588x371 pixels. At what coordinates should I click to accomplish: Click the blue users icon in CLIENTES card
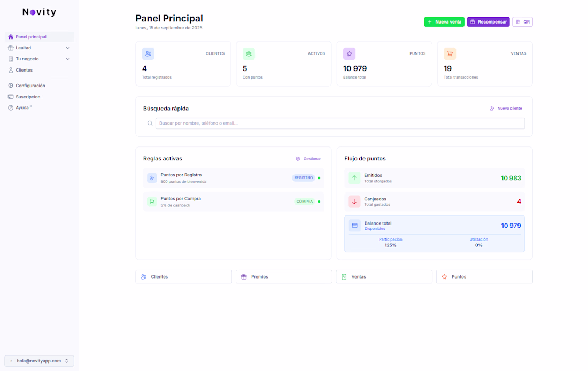148,53
